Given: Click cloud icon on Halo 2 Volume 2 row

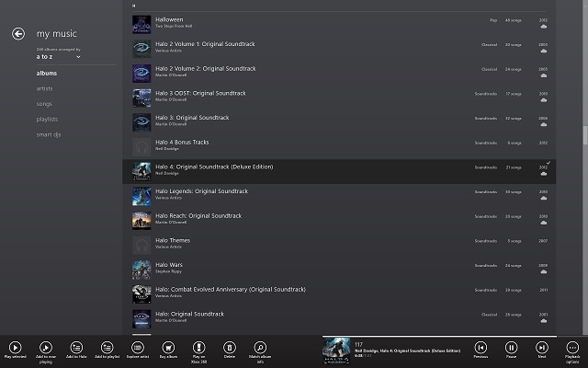Looking at the screenshot, I should click(x=543, y=75).
